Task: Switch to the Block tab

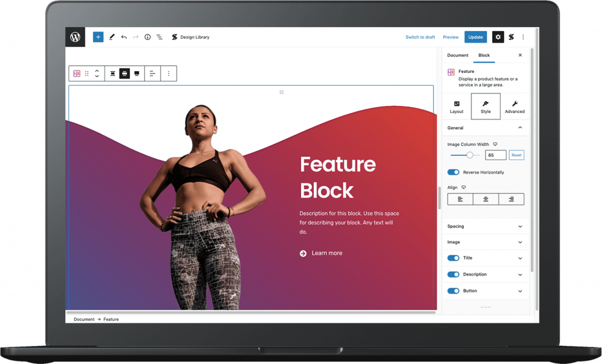Action: pyautogui.click(x=484, y=55)
